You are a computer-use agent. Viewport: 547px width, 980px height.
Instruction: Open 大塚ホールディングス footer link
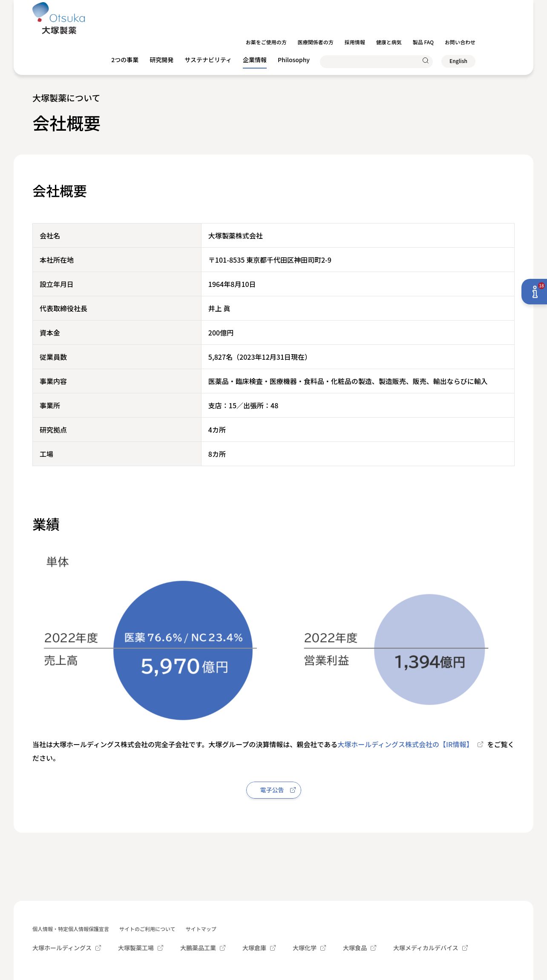click(62, 948)
